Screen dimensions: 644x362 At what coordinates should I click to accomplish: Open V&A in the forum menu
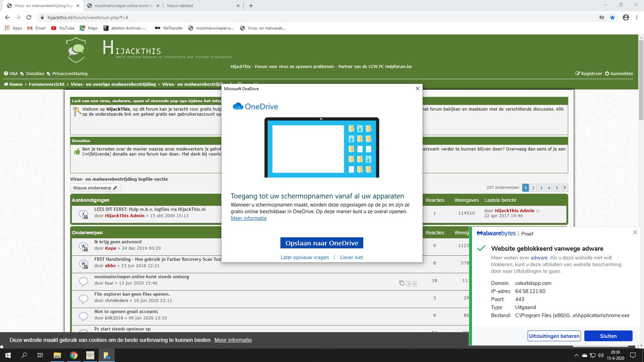point(11,73)
